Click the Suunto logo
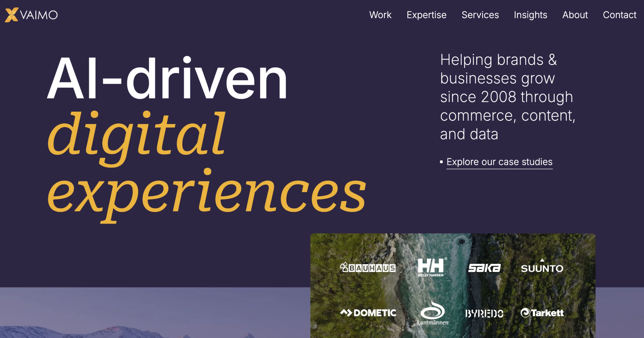Screen dimensions: 644x338 tap(542, 268)
